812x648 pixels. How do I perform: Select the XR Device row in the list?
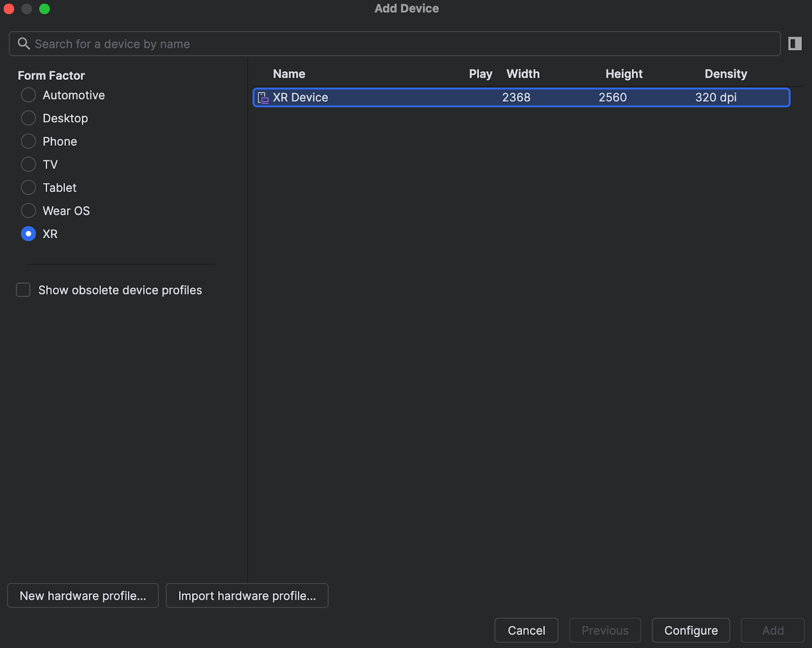tap(457, 98)
